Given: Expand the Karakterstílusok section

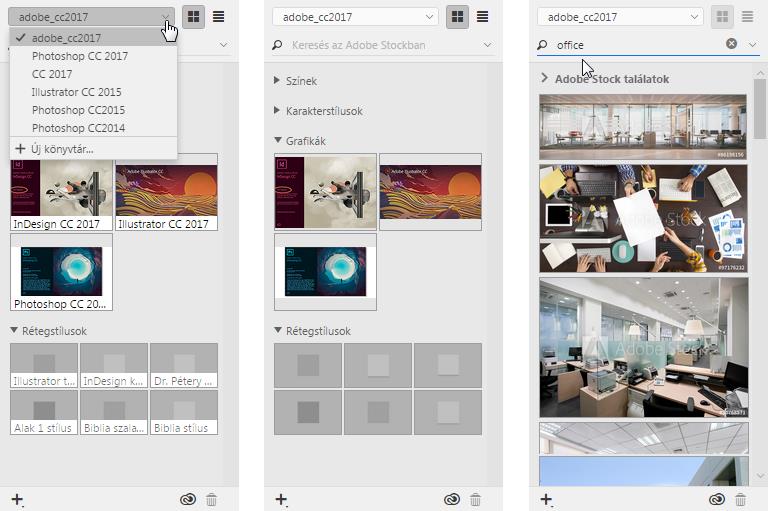Looking at the screenshot, I should [x=277, y=111].
